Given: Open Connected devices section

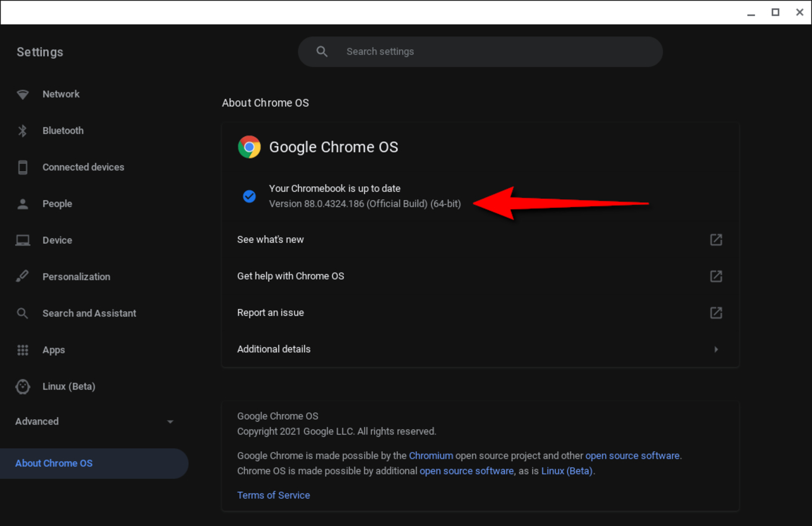Looking at the screenshot, I should [x=83, y=167].
